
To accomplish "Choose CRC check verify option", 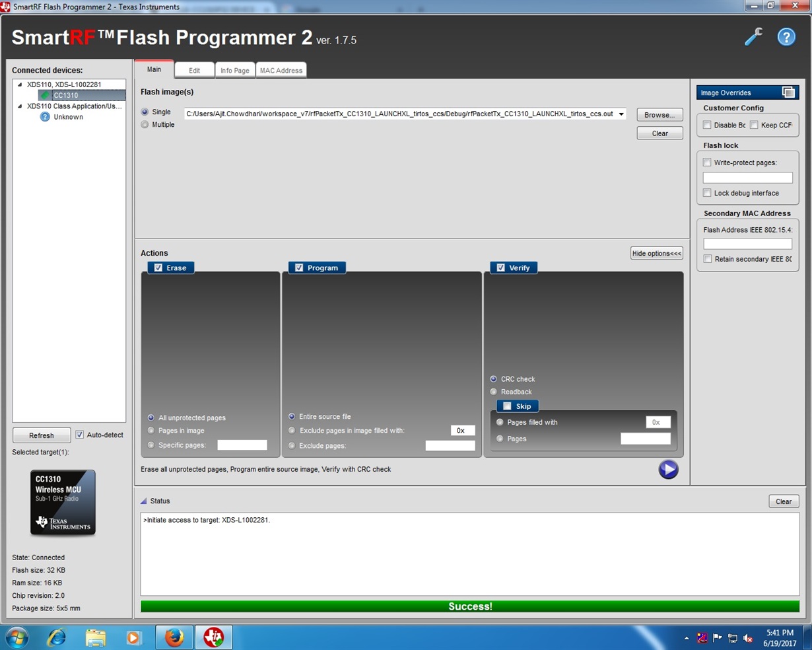I will (x=493, y=379).
